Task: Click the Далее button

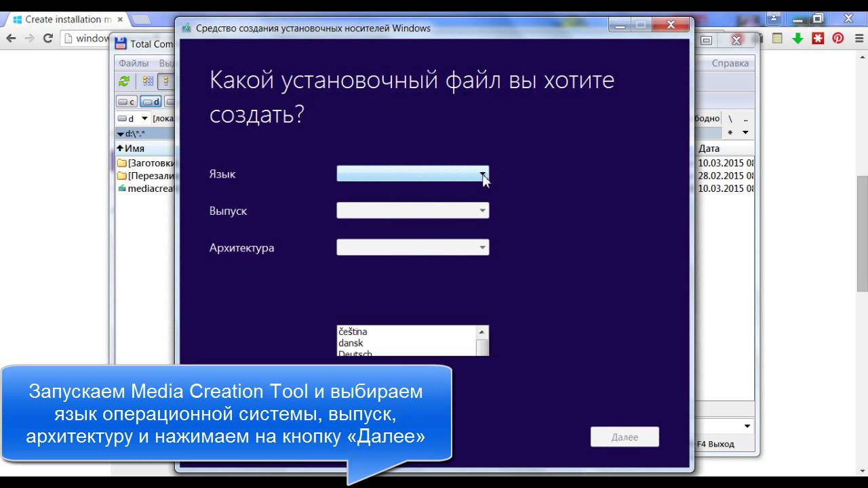Action: coord(625,437)
